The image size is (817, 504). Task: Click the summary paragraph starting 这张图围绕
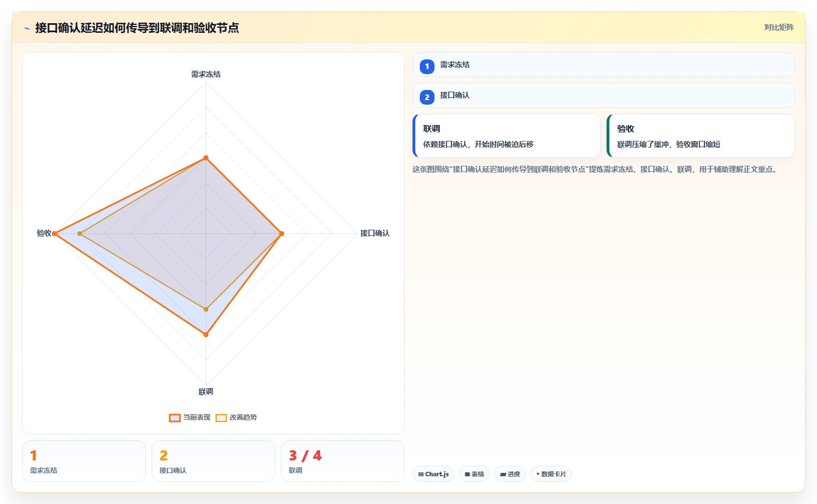point(596,169)
